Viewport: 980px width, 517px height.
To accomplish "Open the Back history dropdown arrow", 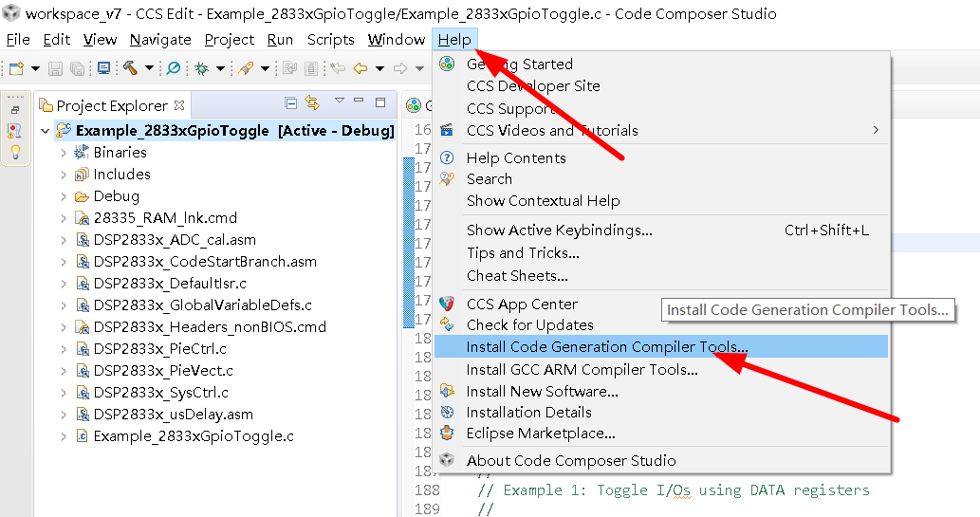I will point(379,68).
